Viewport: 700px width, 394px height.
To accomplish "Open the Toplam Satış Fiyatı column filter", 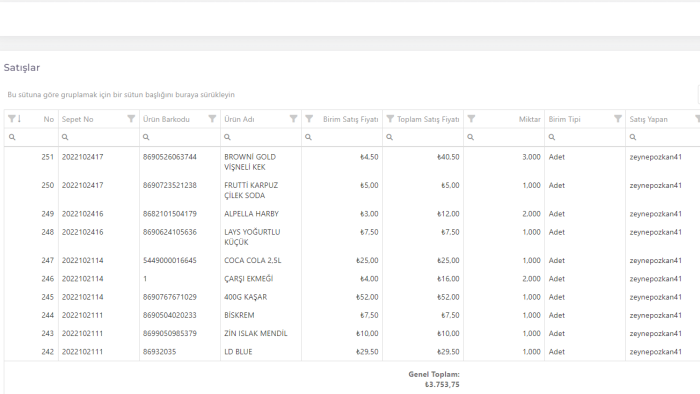I will (x=390, y=119).
